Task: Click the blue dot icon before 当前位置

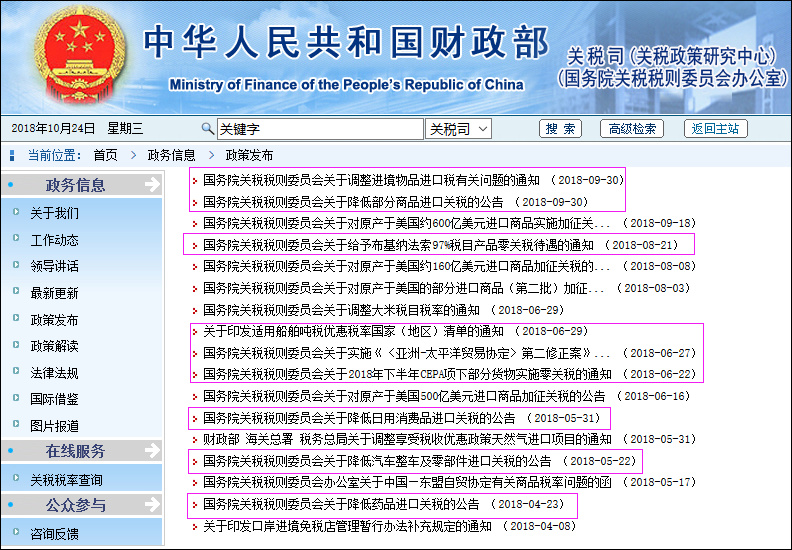Action: pos(12,155)
